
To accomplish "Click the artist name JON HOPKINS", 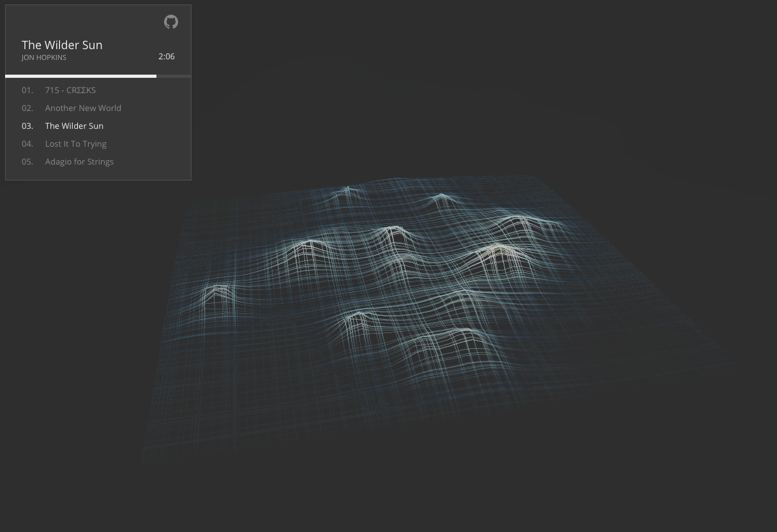I will coord(44,57).
